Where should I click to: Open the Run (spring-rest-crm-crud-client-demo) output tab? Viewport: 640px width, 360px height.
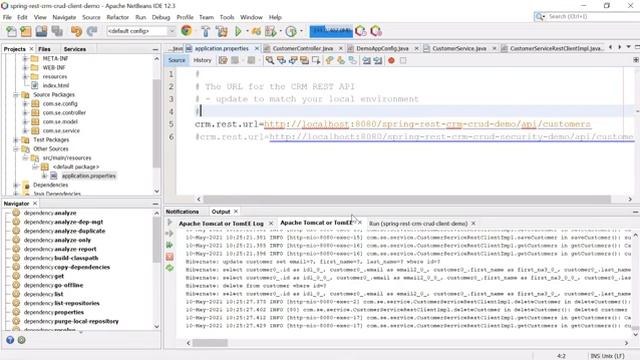[418, 224]
